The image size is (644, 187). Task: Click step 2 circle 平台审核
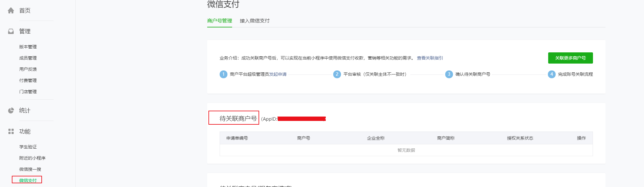pos(337,74)
